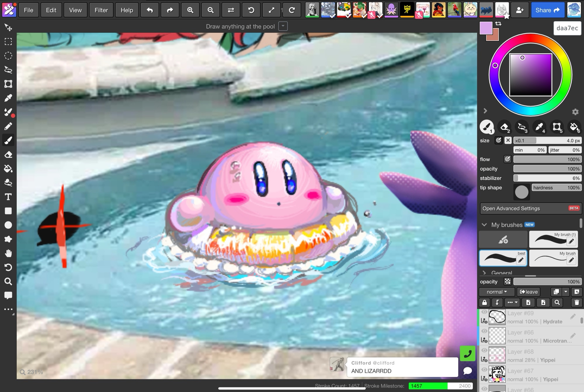Open the Filter menu

[x=101, y=10]
